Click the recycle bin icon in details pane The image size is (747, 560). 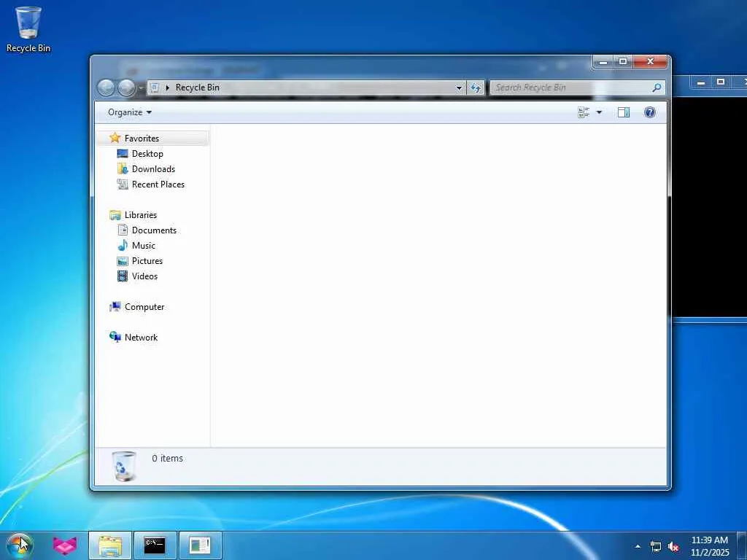[124, 466]
